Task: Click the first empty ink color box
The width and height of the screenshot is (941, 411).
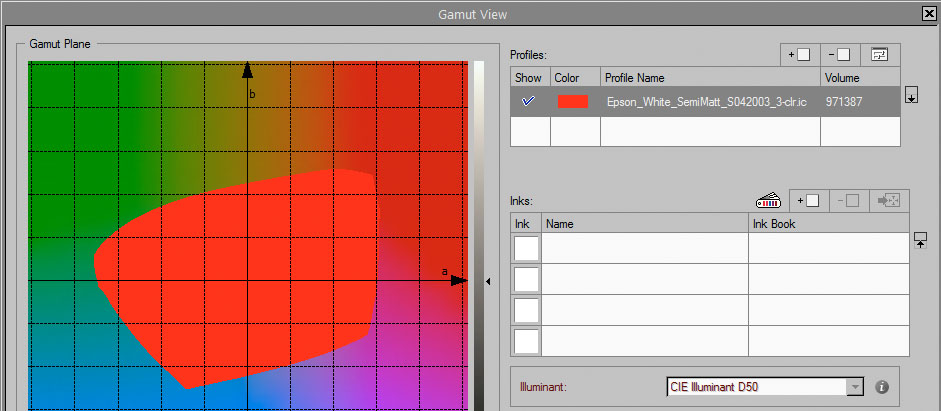Action: click(526, 248)
